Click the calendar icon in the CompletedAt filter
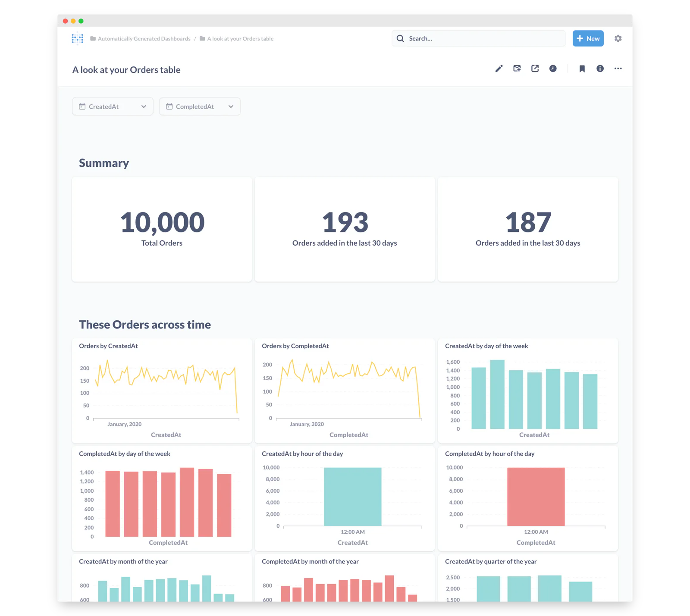Viewport: 690px width, 616px height. pyautogui.click(x=169, y=106)
